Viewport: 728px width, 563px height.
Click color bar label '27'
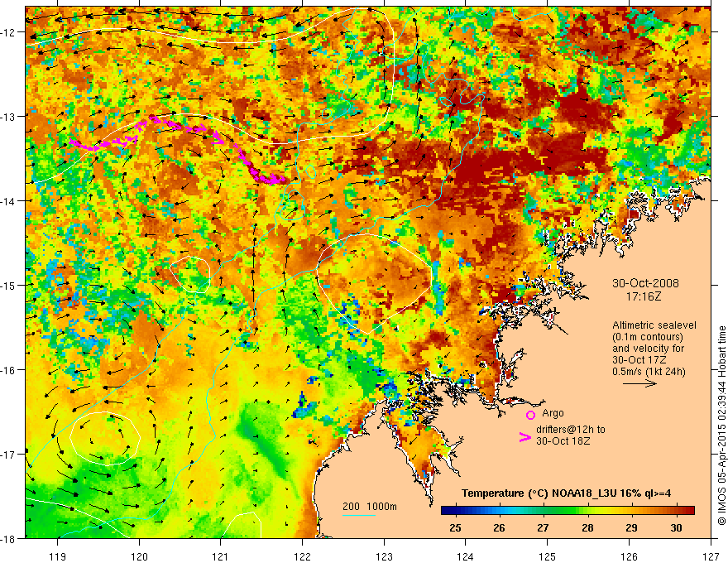tap(543, 528)
